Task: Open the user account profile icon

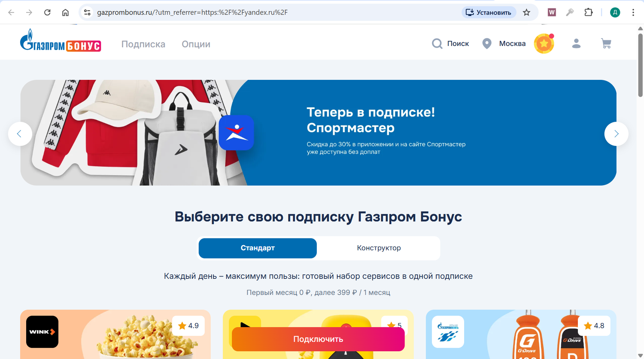Action: tap(576, 43)
